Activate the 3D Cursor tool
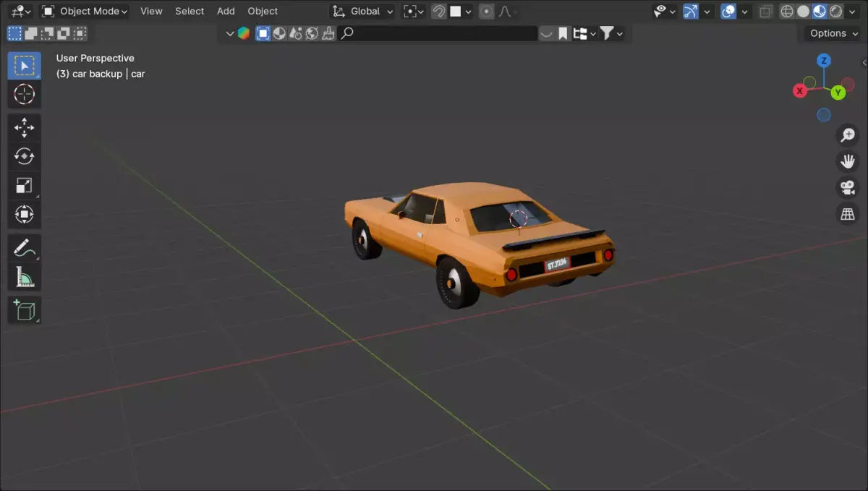 [x=24, y=95]
